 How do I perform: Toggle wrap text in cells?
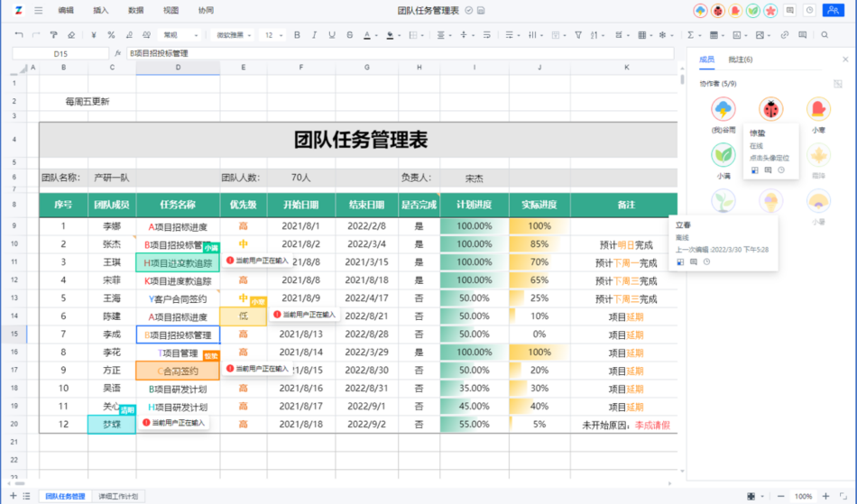pyautogui.click(x=486, y=35)
